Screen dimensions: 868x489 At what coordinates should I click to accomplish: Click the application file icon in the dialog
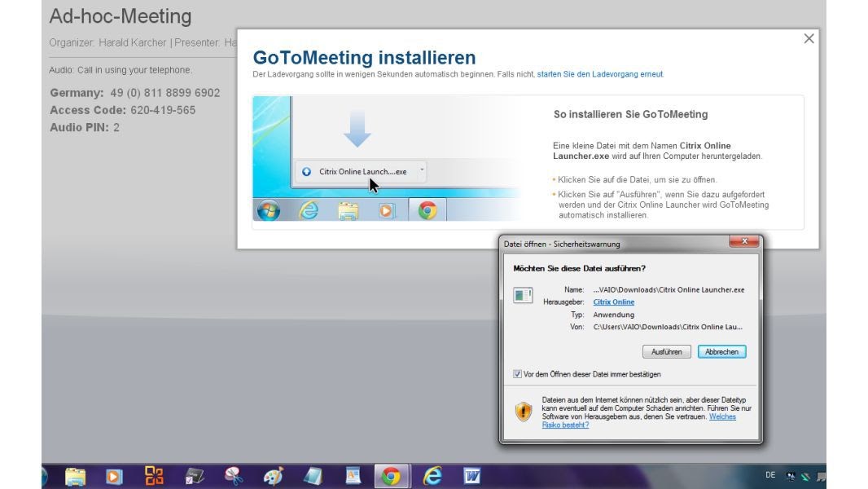tap(523, 295)
